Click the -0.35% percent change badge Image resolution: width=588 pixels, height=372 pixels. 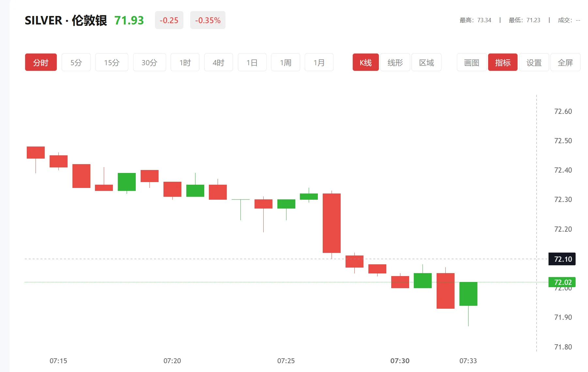[208, 20]
